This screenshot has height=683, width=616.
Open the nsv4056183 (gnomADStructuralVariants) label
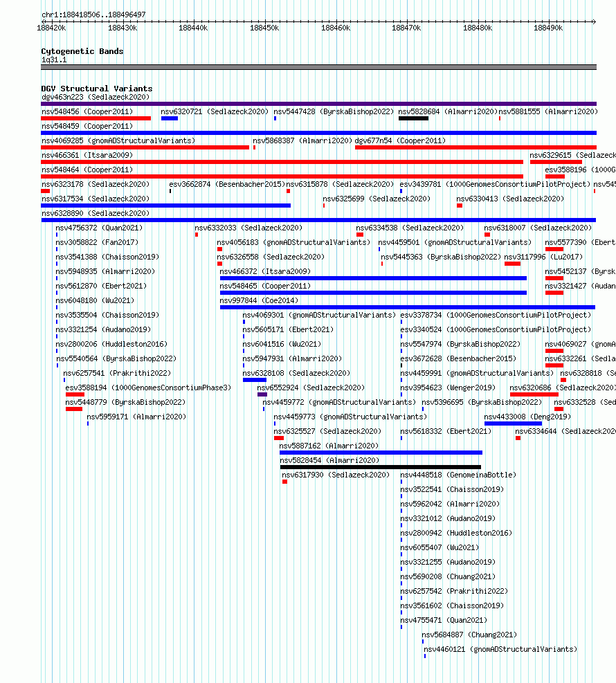pos(293,242)
